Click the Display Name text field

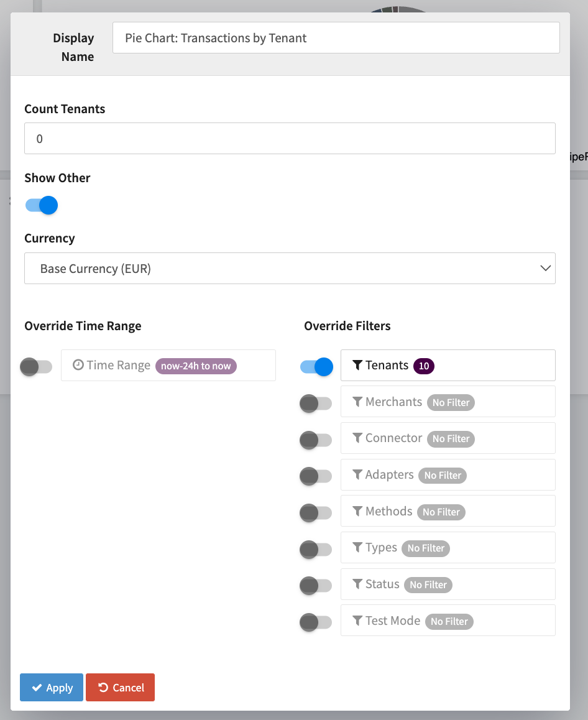point(336,38)
